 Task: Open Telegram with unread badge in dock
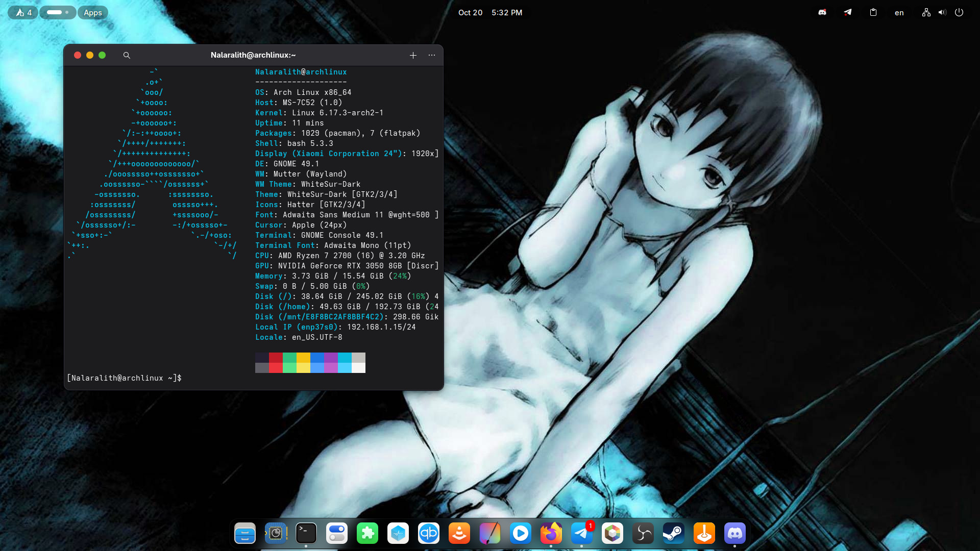(581, 534)
